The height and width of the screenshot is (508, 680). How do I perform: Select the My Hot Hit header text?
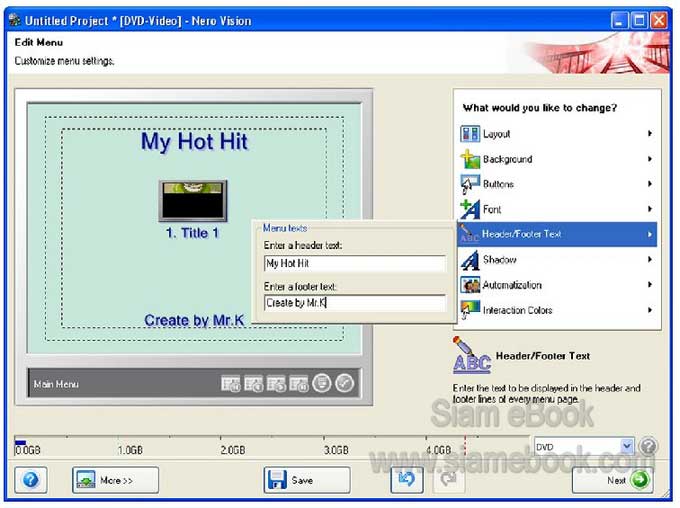click(194, 141)
